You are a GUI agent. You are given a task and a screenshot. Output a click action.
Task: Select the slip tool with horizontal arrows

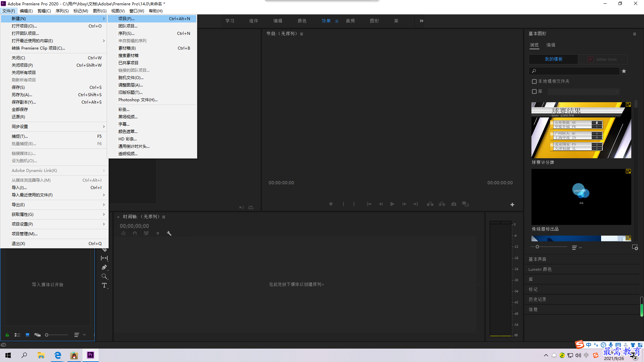104,258
